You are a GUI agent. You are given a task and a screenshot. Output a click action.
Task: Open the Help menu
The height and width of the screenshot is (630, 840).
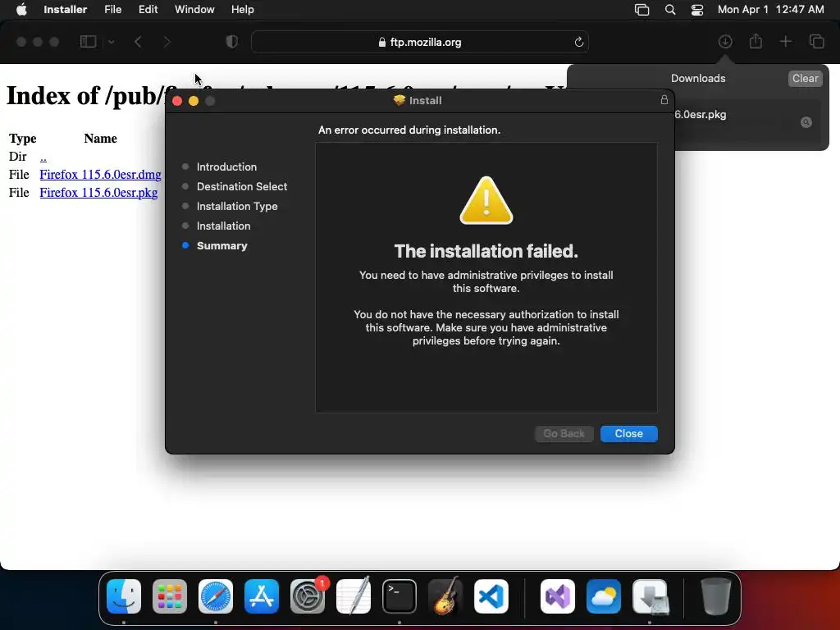coord(242,9)
